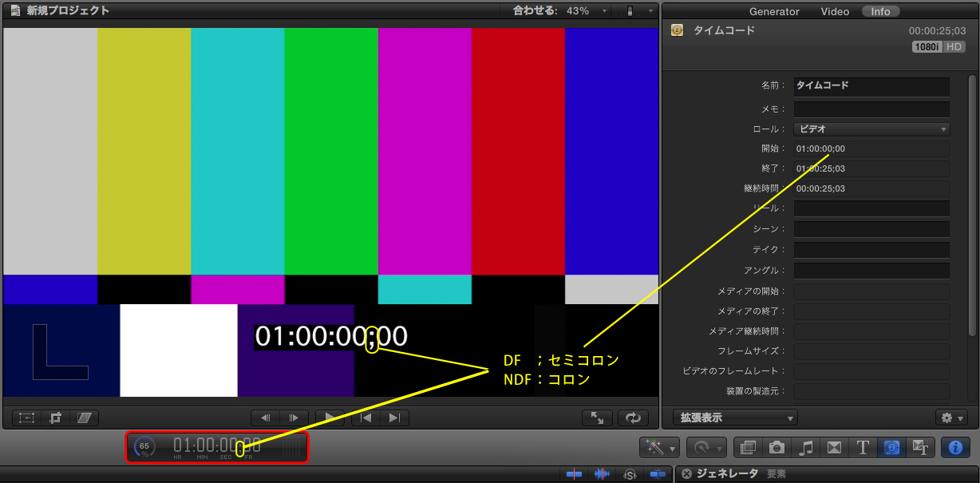Step forward one frame

(294, 418)
